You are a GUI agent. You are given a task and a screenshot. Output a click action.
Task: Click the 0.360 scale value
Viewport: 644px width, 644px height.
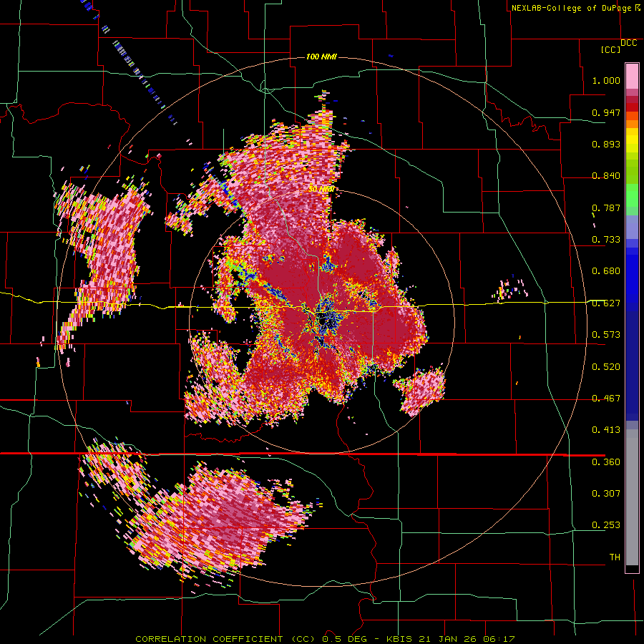606,462
